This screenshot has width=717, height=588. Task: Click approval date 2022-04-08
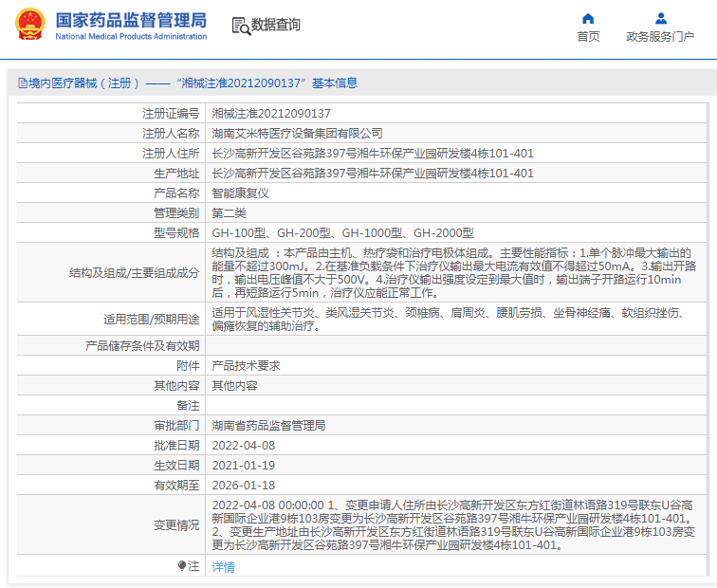pos(243,446)
